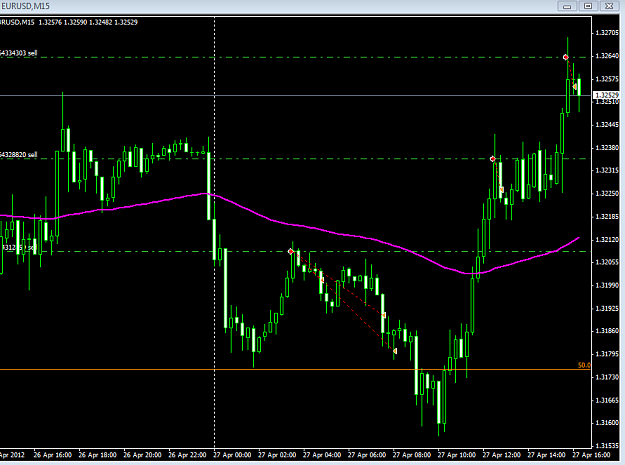
Task: Click the 1.32445 price scale label
Action: tap(607, 125)
